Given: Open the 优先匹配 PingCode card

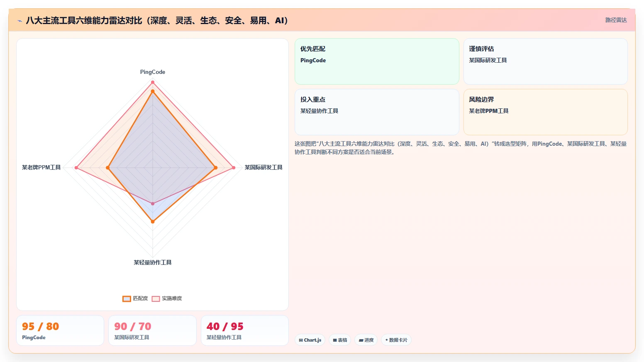Looking at the screenshot, I should click(377, 61).
